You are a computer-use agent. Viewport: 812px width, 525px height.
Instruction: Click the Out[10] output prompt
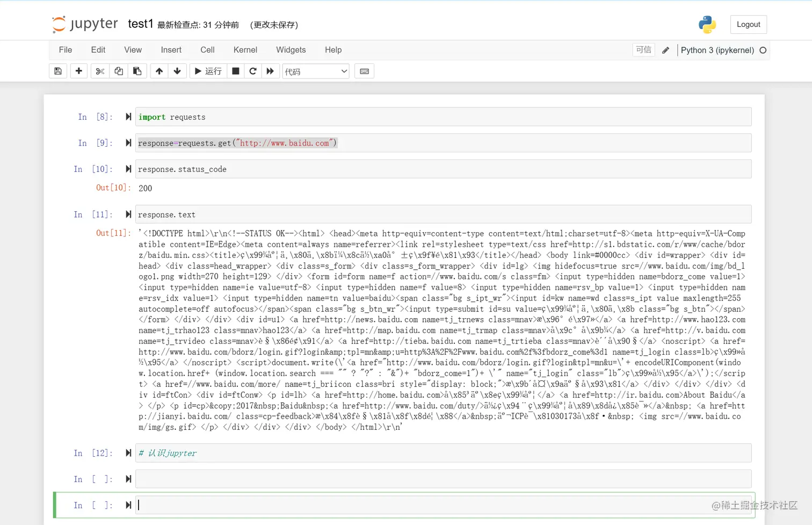tap(113, 188)
